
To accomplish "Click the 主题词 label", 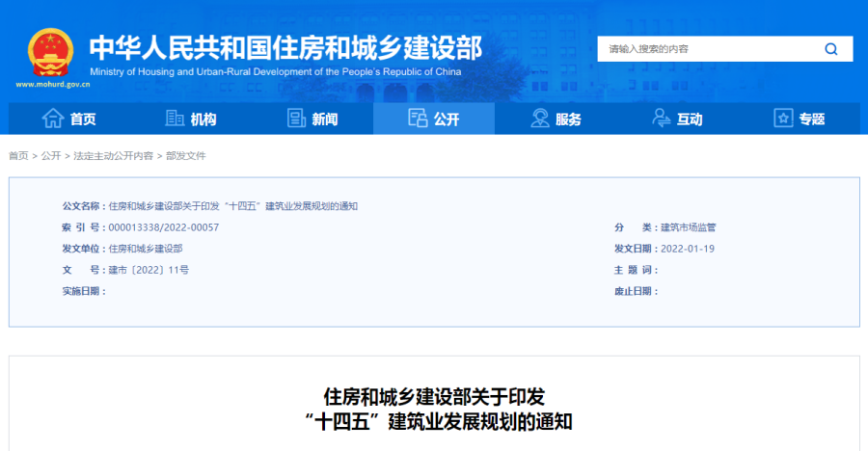I will point(637,270).
